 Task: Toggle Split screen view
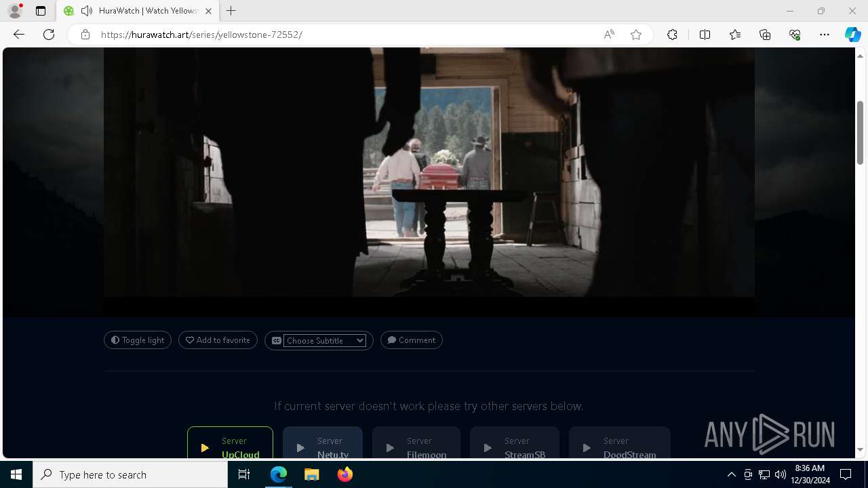tap(705, 35)
